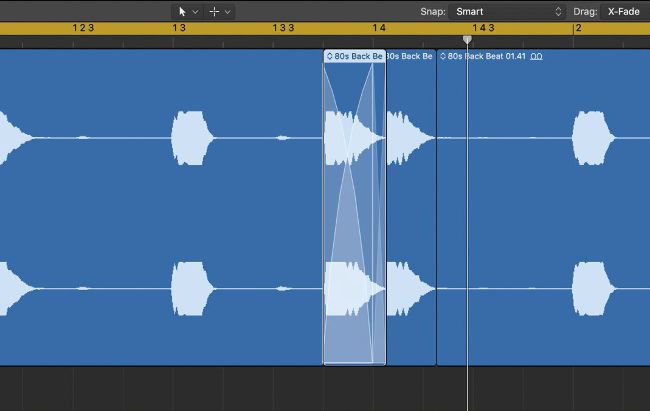This screenshot has width=650, height=411.
Task: Click ruler position 1 4 3
Action: (483, 28)
